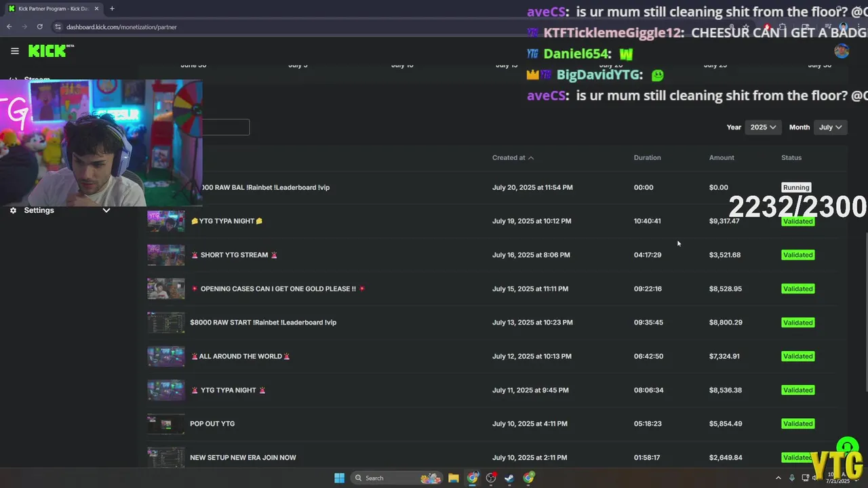Select the OPENING CASES stream title

tap(278, 289)
